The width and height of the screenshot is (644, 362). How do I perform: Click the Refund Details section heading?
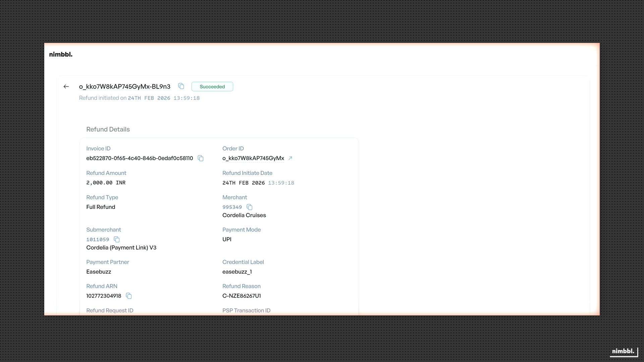point(108,129)
